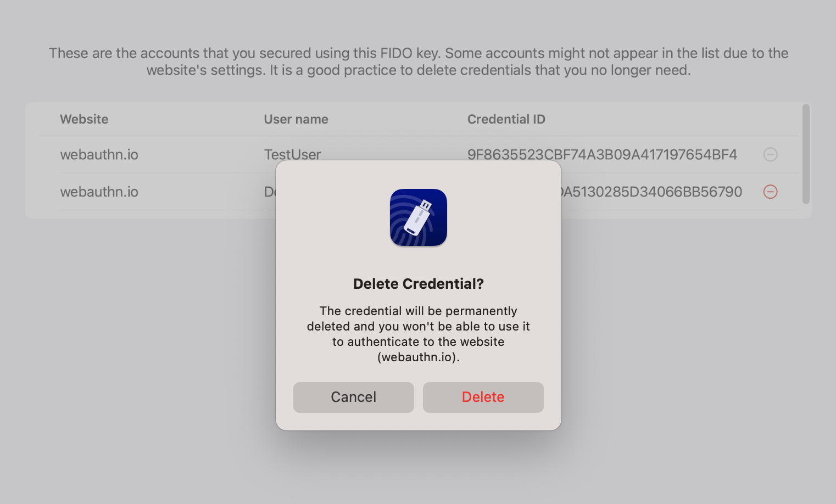Screen dimensions: 836x504
Task: Click the Cancel button in the dialog
Action: point(353,397)
